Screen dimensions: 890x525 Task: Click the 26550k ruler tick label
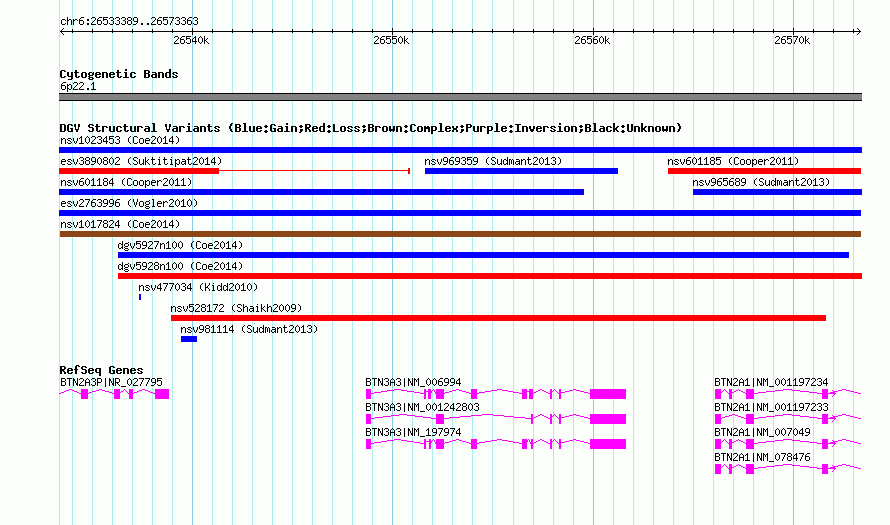coord(391,40)
